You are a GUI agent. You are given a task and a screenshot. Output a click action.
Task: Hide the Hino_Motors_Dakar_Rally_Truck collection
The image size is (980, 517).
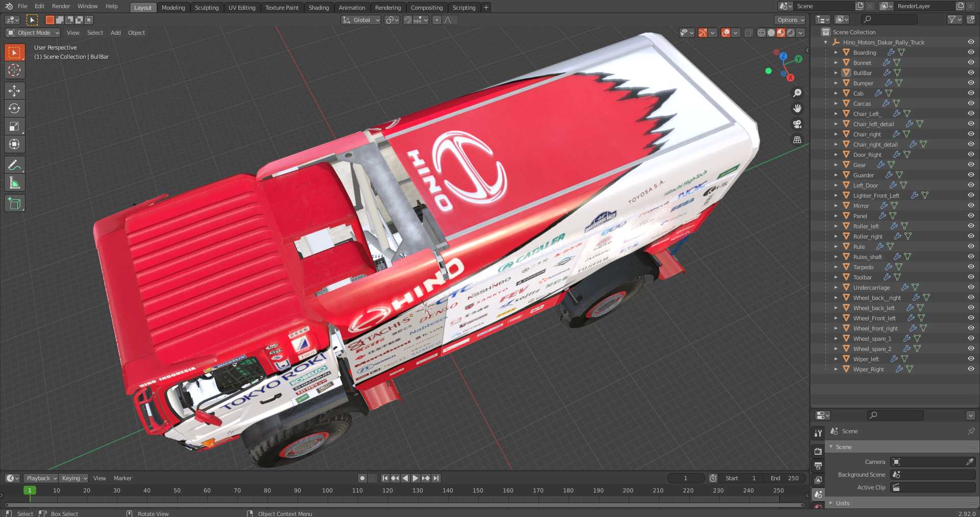click(x=971, y=42)
